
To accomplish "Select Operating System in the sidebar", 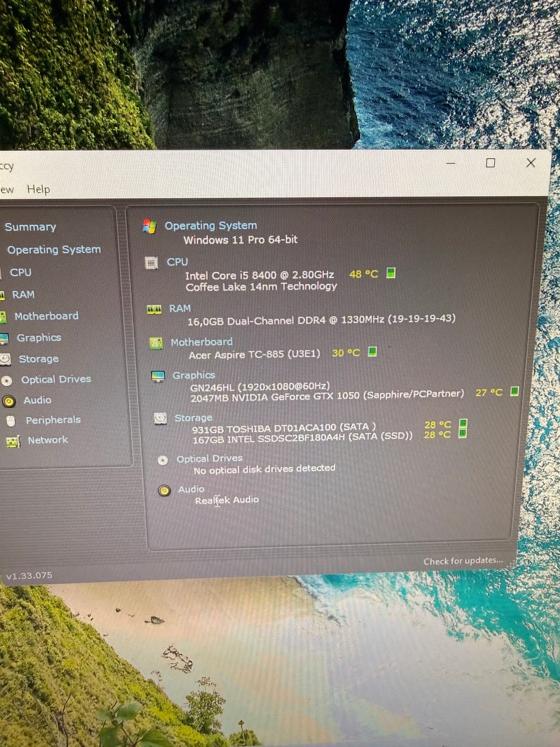I will tap(54, 250).
